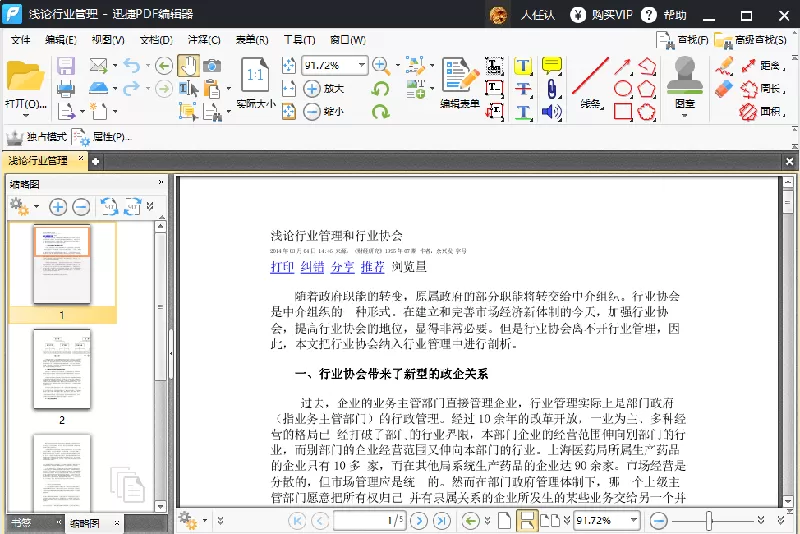Open the zoom 91.72% dropdown in toolbar
This screenshot has width=800, height=534.
[361, 65]
